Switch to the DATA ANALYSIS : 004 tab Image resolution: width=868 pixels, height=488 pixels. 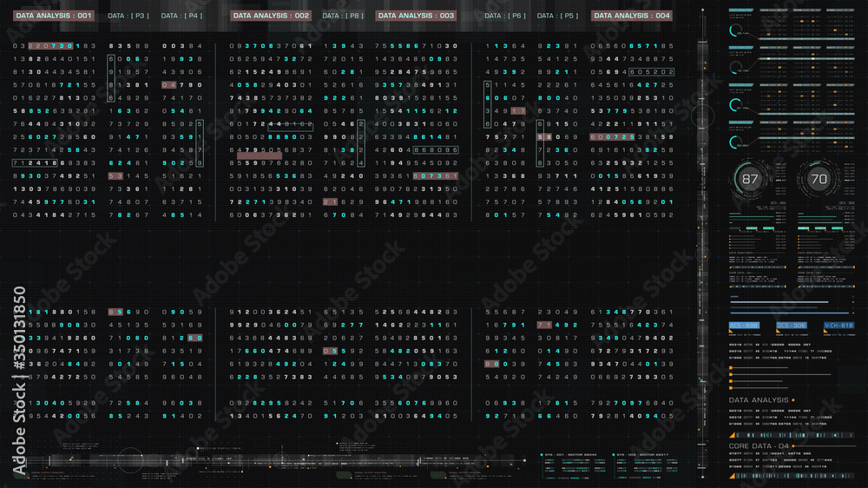pos(632,16)
